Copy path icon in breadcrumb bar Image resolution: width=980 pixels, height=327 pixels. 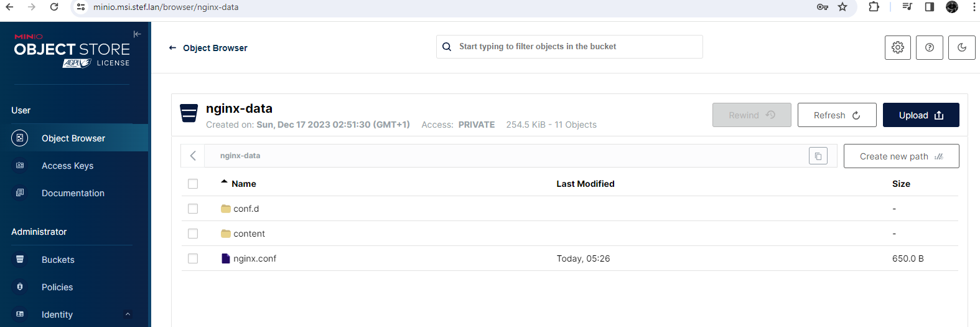point(818,156)
